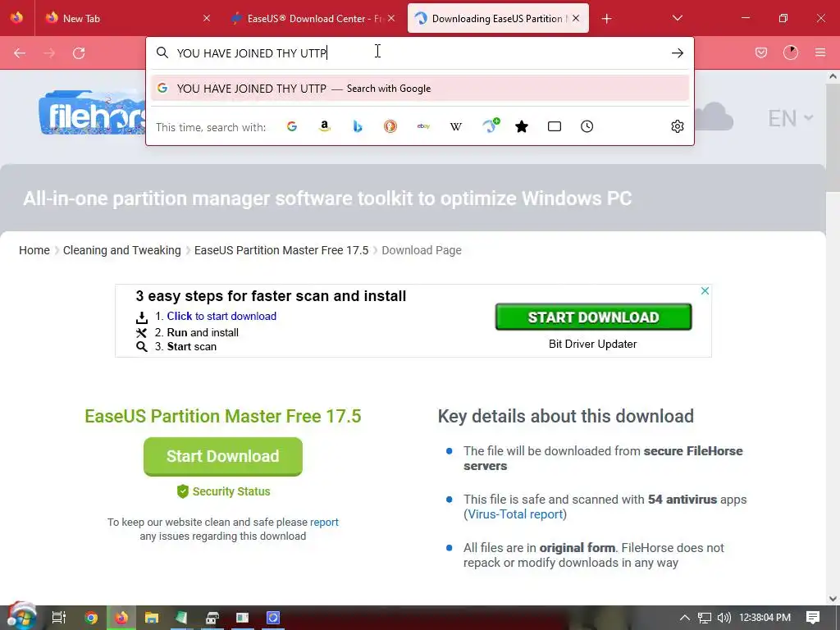Open Pocket save icon
This screenshot has width=840, height=630.
click(x=760, y=52)
